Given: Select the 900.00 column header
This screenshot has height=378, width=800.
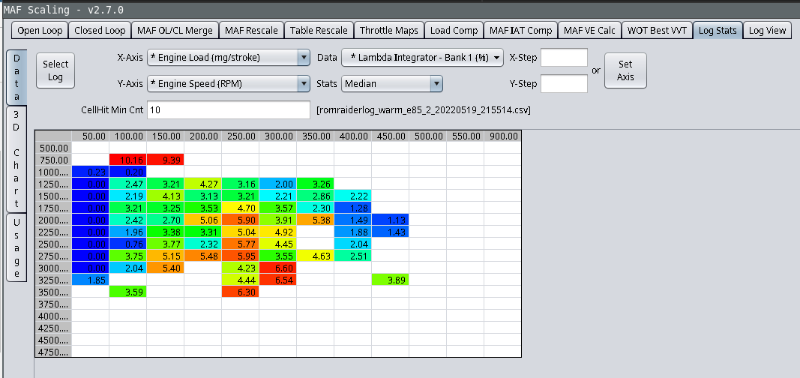Looking at the screenshot, I should (503, 137).
